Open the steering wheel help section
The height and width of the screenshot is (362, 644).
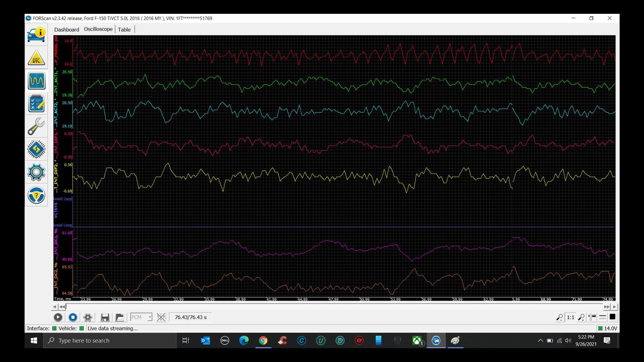(36, 195)
